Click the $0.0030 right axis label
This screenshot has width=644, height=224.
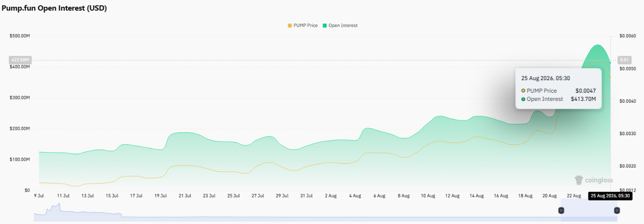pos(629,133)
